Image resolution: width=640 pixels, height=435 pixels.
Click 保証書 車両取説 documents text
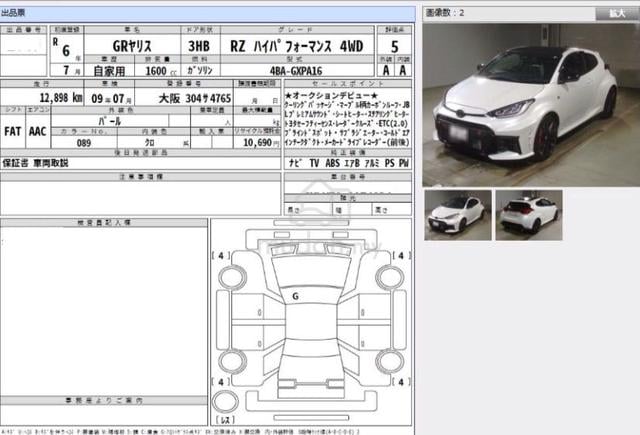[x=36, y=163]
